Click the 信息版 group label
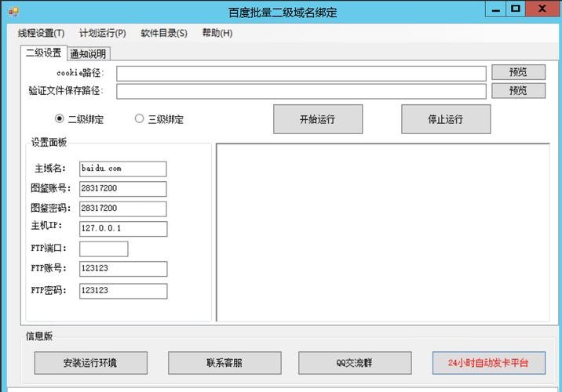Screen dimensions: 562x392 (x=39, y=336)
